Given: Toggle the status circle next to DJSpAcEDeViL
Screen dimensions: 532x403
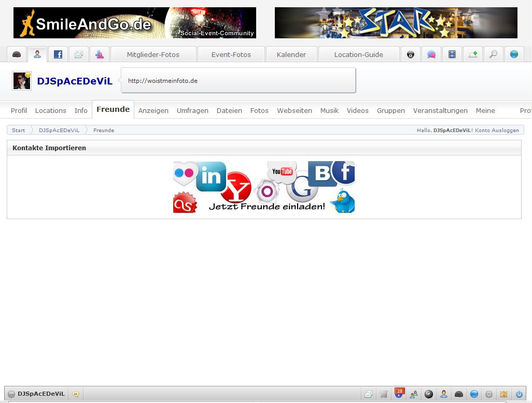Looking at the screenshot, I should pyautogui.click(x=11, y=394).
